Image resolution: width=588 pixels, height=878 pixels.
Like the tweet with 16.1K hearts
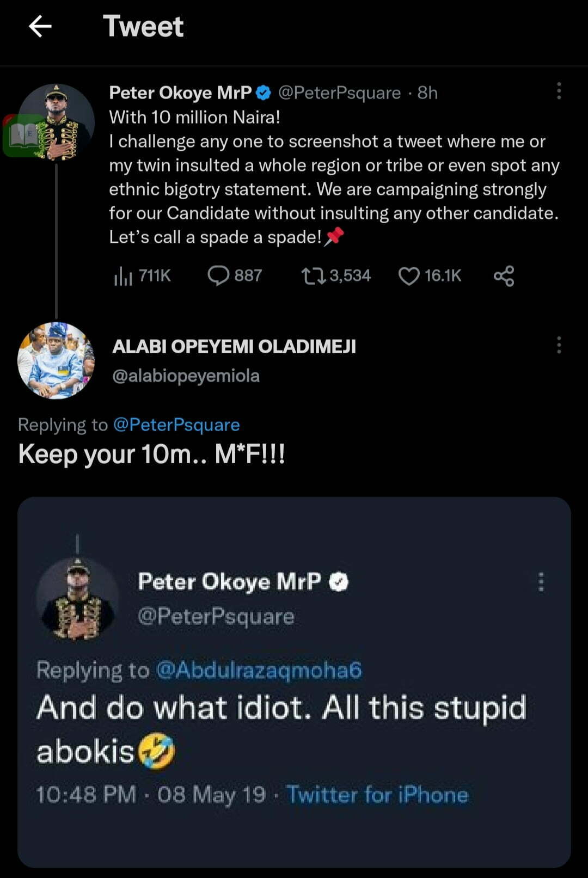(409, 276)
